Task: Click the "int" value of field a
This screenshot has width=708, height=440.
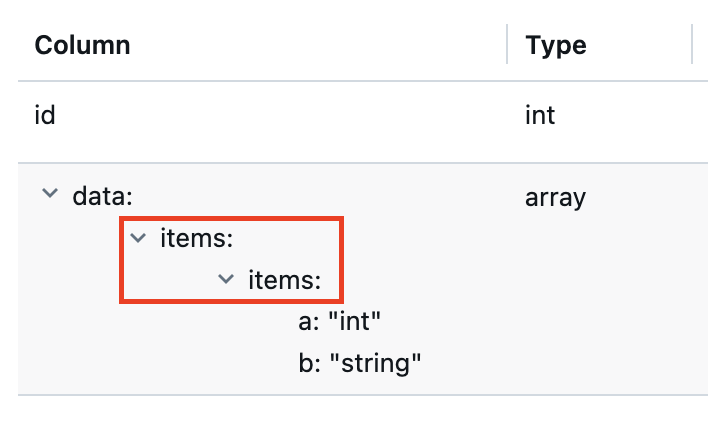Action: pyautogui.click(x=355, y=321)
